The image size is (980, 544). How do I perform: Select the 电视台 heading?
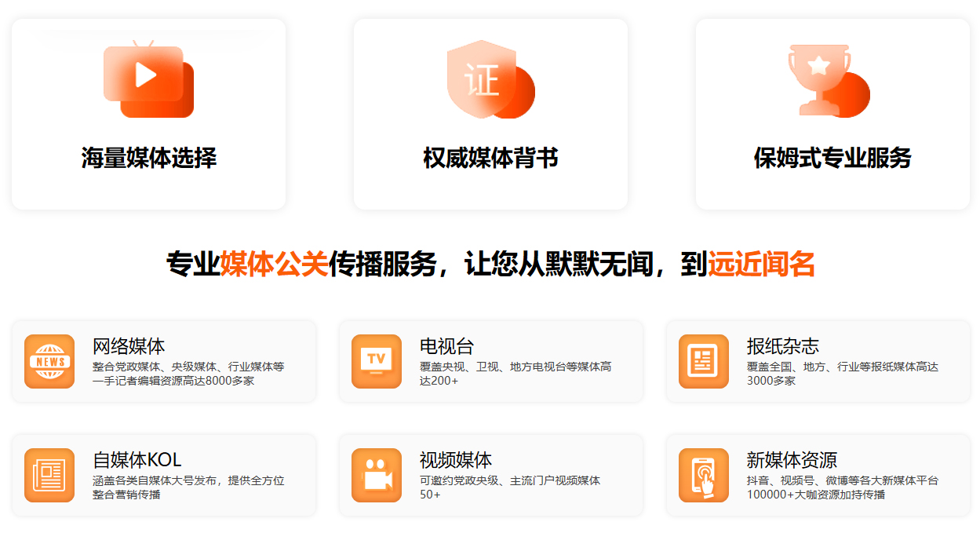(446, 346)
